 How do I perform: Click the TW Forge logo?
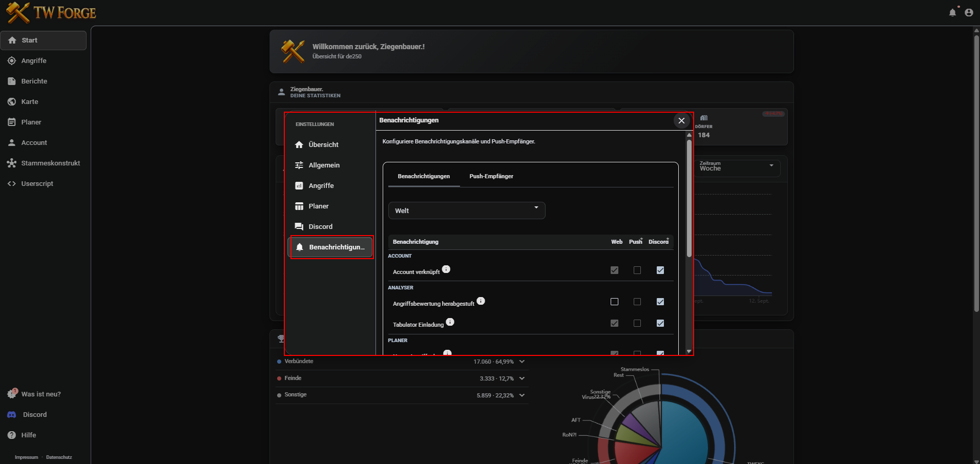pos(51,13)
